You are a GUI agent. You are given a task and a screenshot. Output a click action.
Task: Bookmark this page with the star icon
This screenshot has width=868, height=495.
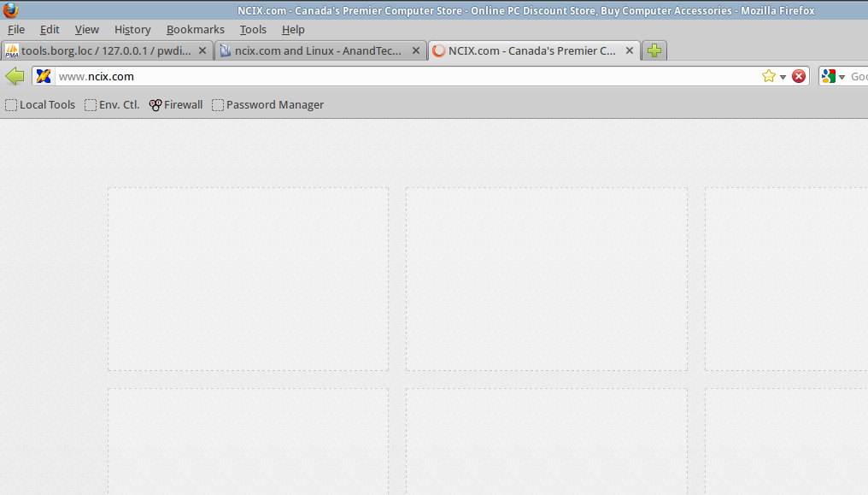click(x=768, y=77)
